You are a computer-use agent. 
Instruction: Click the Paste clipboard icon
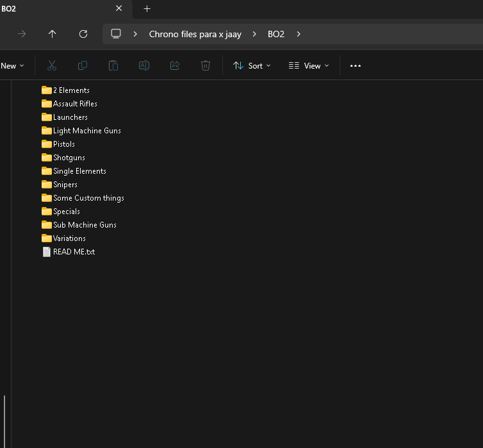click(113, 65)
